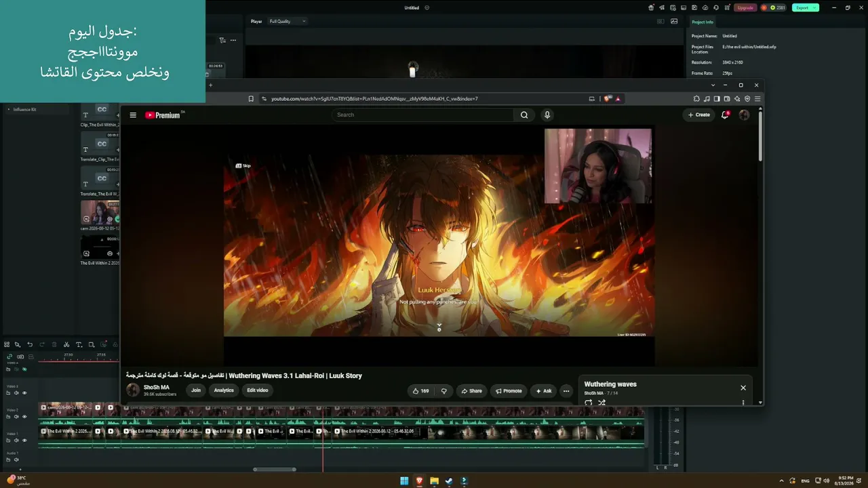Open the YouTube guide hamburger menu
This screenshot has width=868, height=488.
tap(133, 115)
